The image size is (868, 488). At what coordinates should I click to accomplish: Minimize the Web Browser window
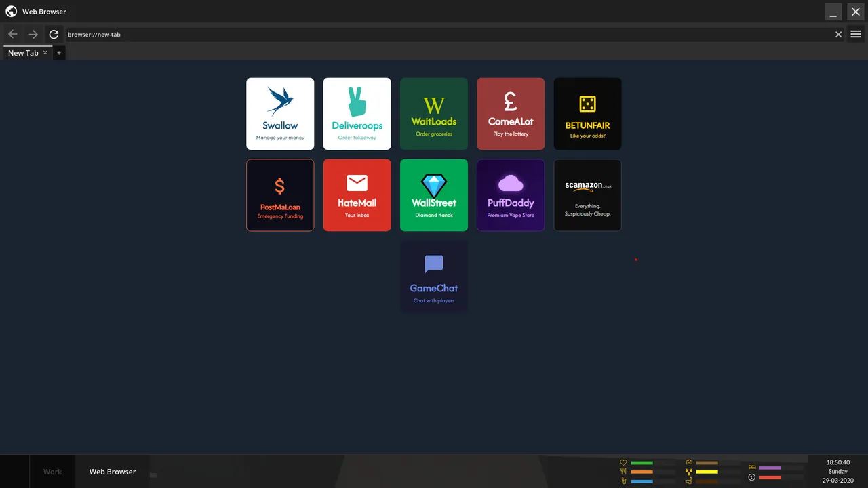coord(833,12)
